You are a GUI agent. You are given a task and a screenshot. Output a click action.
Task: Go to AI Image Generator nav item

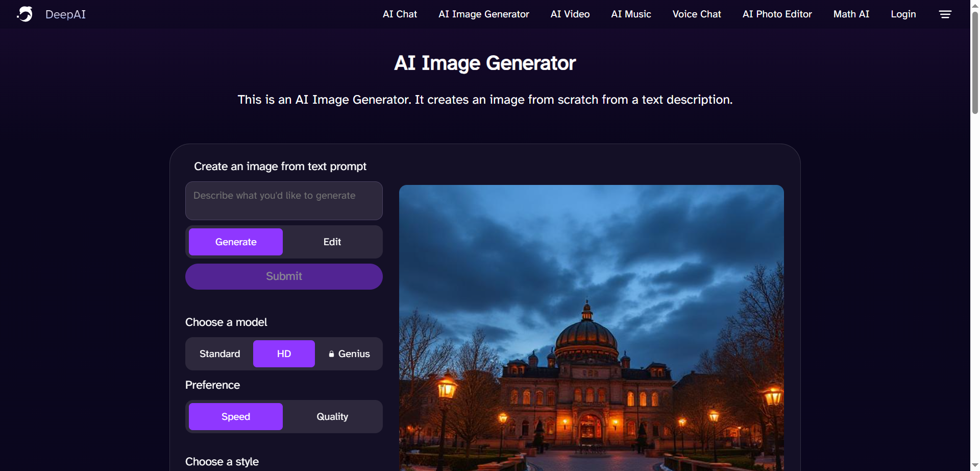(483, 14)
